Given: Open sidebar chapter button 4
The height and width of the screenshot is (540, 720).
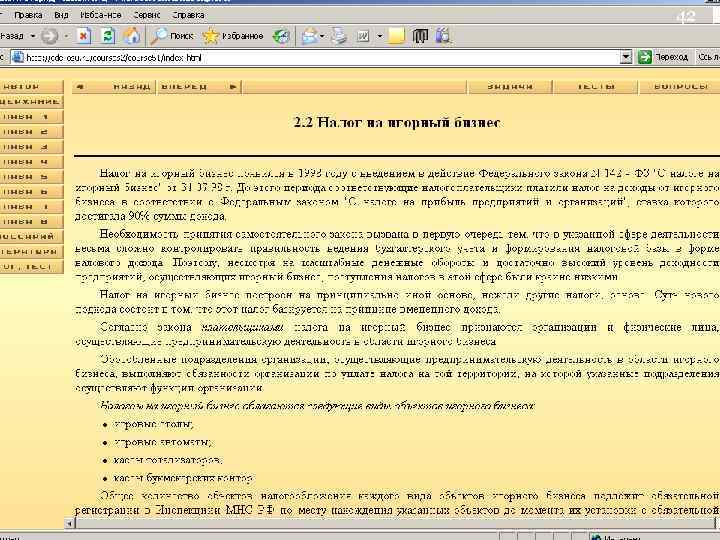Looking at the screenshot, I should click(x=31, y=162).
